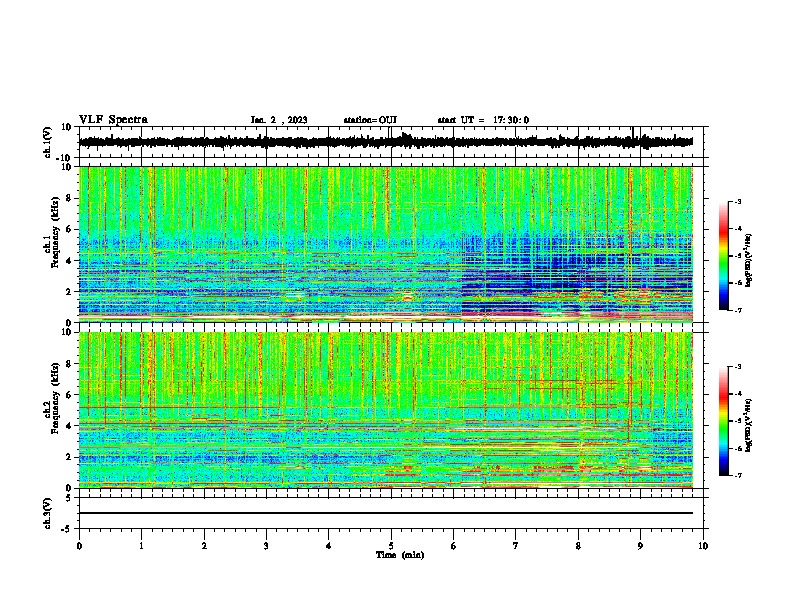Viewport: 792px width, 612px height.
Task: Click the 'start UT = 17:30:0' label
Action: (483, 120)
